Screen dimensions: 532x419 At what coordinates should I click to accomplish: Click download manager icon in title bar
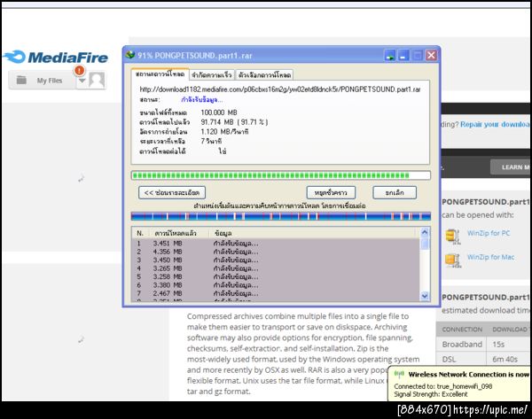130,55
